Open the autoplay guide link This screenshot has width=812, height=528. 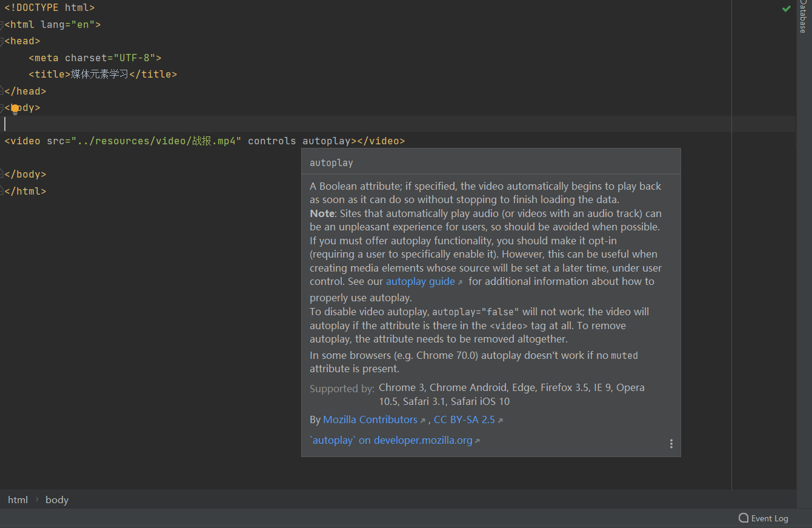pos(421,281)
